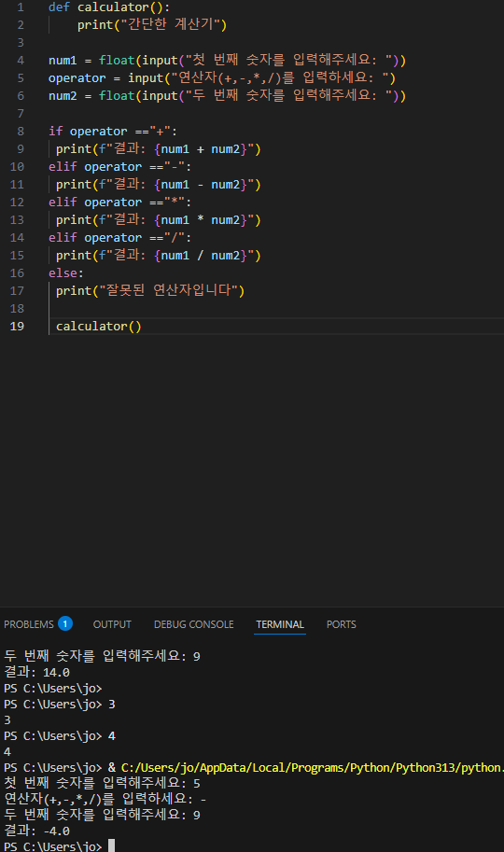Click line number 19 in the gutter
Image resolution: width=504 pixels, height=852 pixels.
[17, 326]
